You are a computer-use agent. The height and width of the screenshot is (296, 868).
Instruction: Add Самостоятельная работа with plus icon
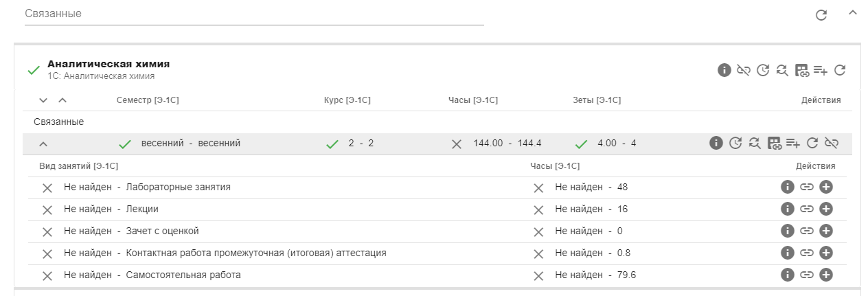826,275
